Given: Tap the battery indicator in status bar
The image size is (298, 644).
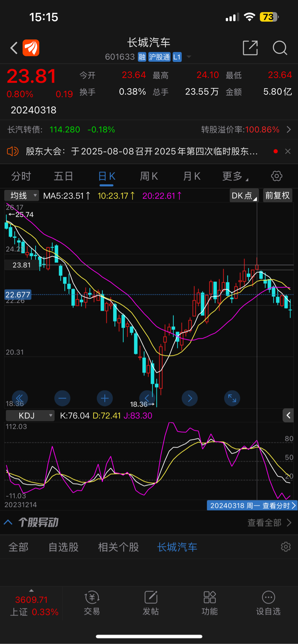Looking at the screenshot, I should point(269,17).
